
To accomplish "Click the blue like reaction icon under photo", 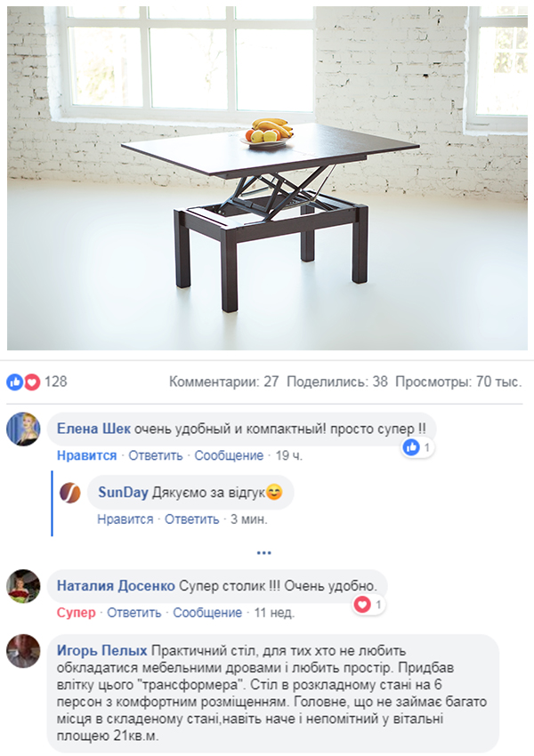I will [x=14, y=382].
